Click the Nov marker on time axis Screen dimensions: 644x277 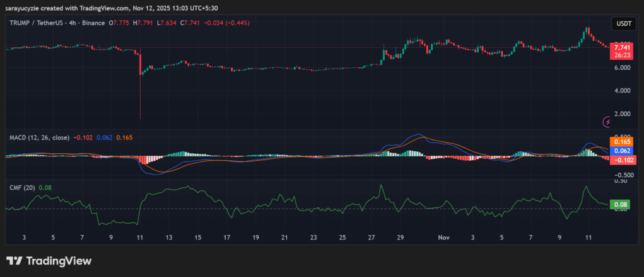pyautogui.click(x=444, y=238)
